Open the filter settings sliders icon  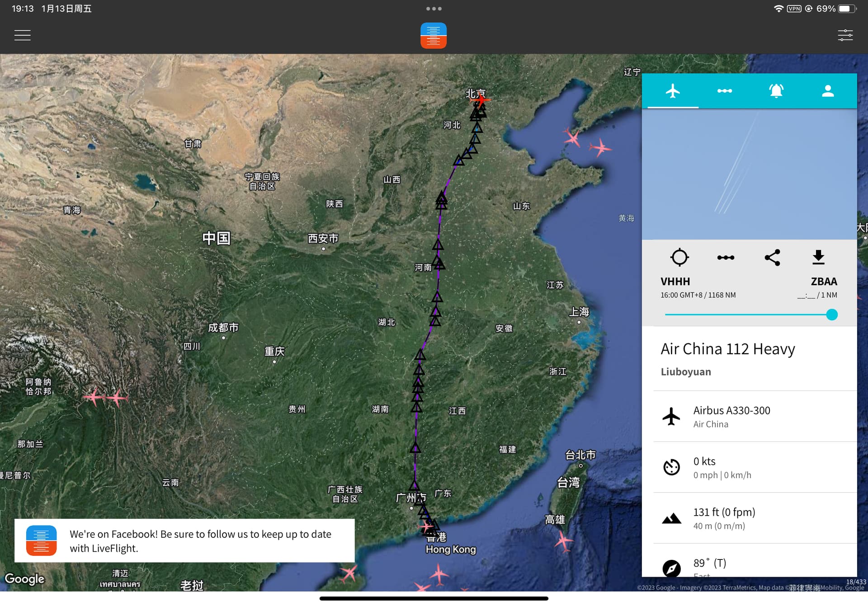click(845, 35)
